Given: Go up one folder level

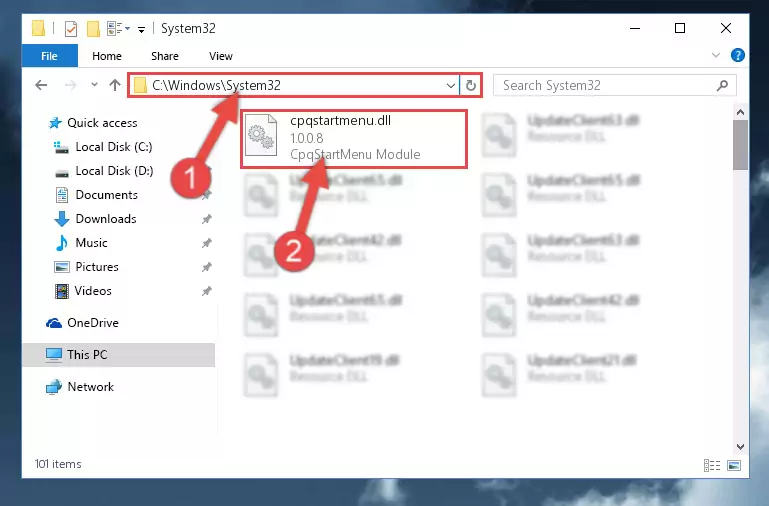Looking at the screenshot, I should click(115, 85).
